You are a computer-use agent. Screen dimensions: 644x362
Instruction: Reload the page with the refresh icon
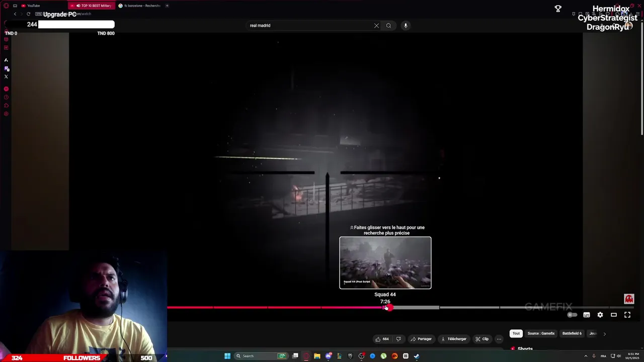tap(28, 14)
